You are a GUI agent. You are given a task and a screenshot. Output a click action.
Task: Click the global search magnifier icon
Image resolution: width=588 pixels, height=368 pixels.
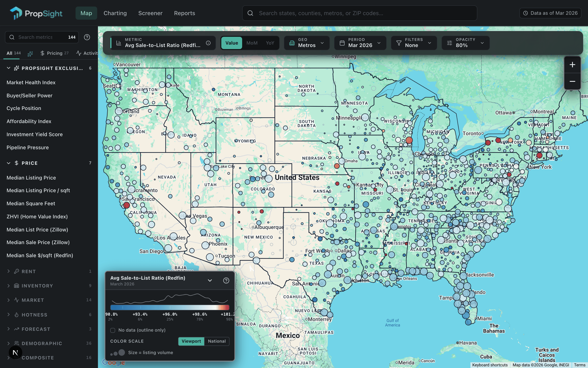click(x=250, y=13)
